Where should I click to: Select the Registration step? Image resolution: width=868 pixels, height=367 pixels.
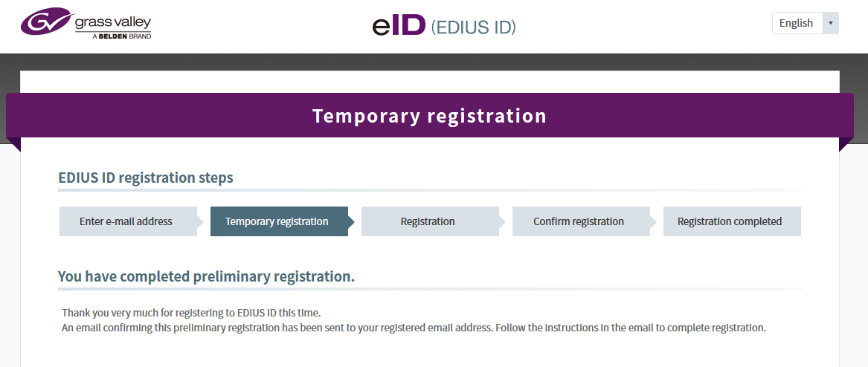[x=428, y=221]
